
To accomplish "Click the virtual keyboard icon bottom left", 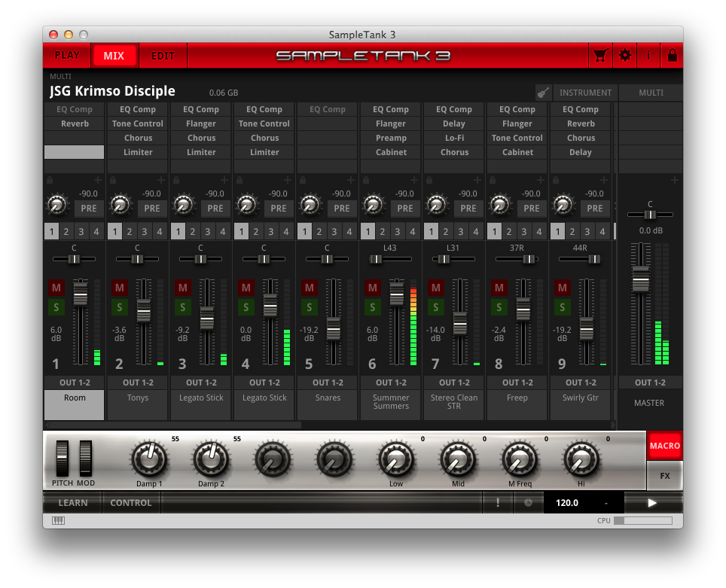I will tap(58, 519).
